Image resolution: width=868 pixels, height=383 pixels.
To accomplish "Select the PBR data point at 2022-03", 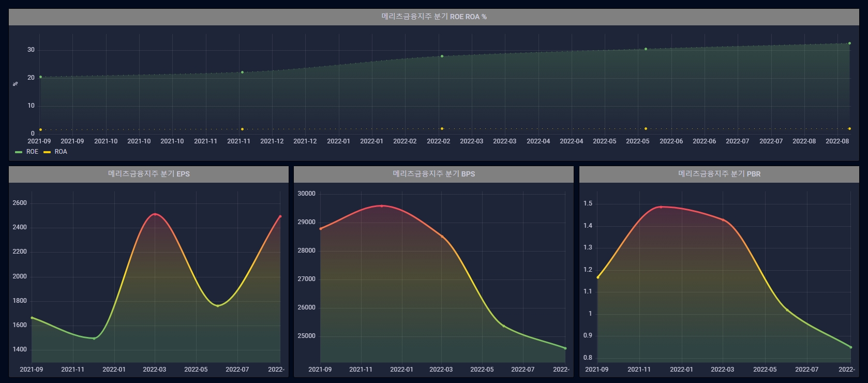I will pyautogui.click(x=723, y=220).
